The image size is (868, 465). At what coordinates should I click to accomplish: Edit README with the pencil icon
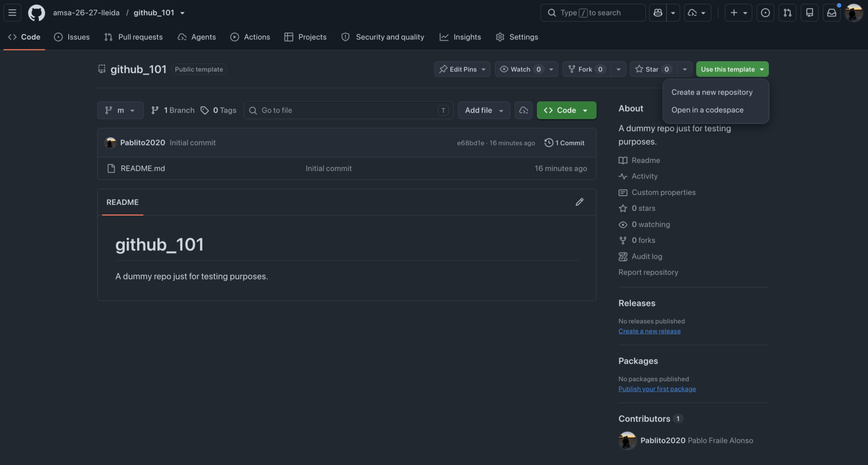[x=579, y=202]
